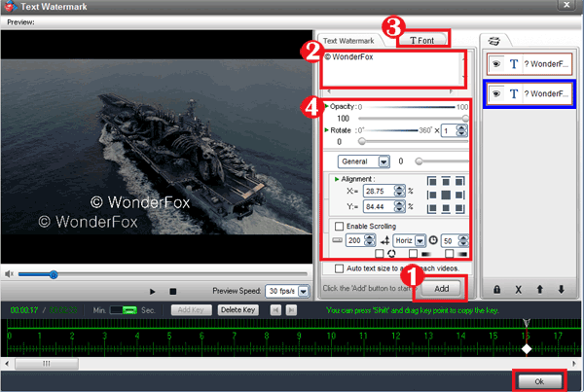Hide the first WonderF layer eye
The image size is (584, 392).
tap(496, 64)
